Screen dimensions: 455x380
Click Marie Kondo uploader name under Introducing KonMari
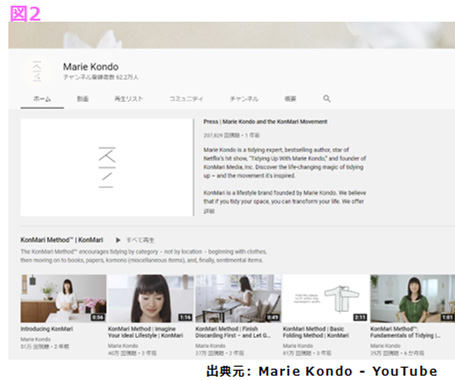tap(36, 339)
